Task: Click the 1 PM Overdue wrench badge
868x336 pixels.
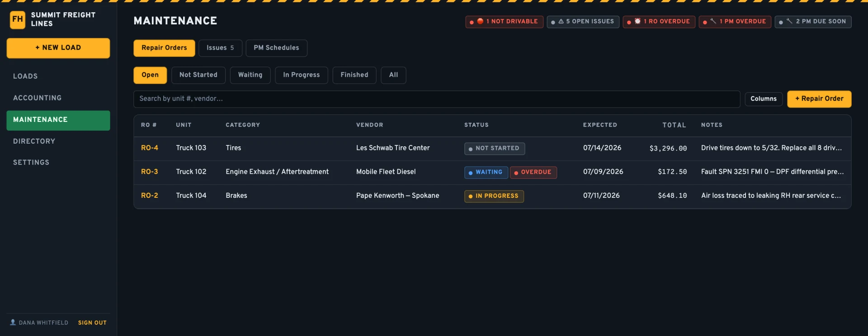Action: [x=735, y=22]
